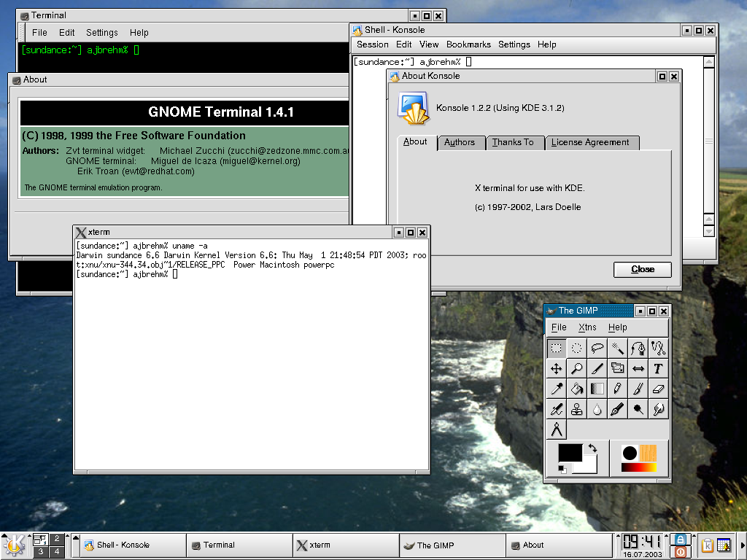Screen dimensions: 747x560
Task: Click Konsole scrollbar up arrow
Action: (709, 62)
